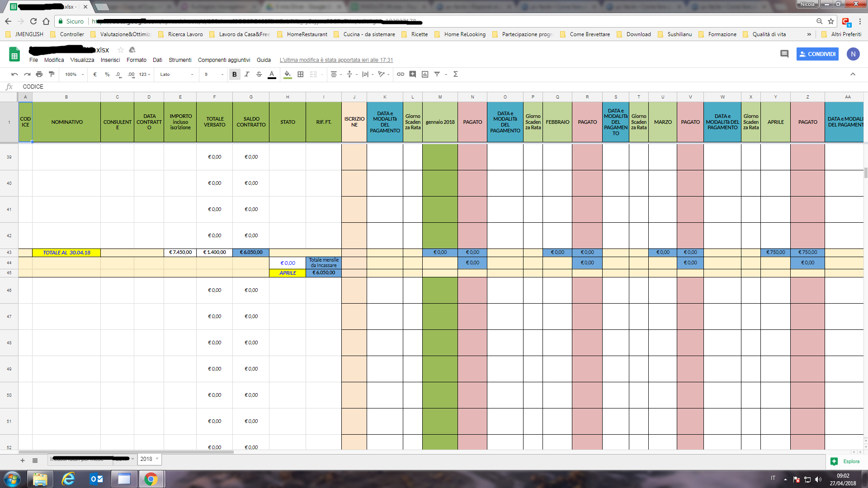868x488 pixels.
Task: Open the font size dropdown
Action: pos(213,74)
